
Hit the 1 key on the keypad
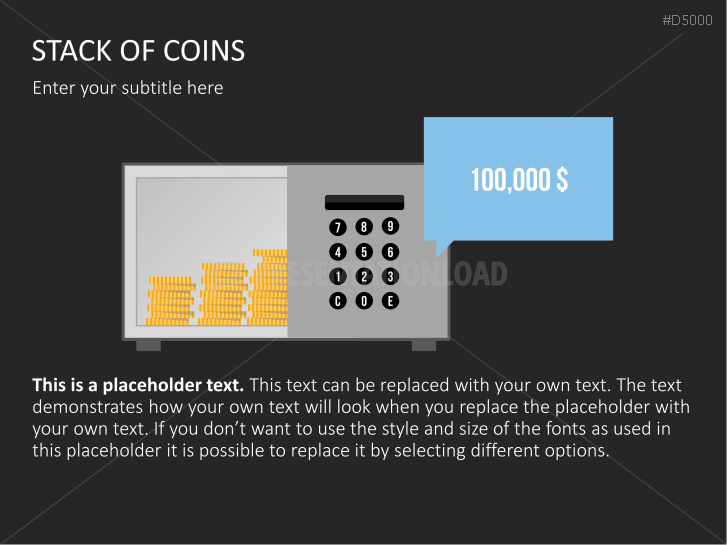pyautogui.click(x=338, y=276)
